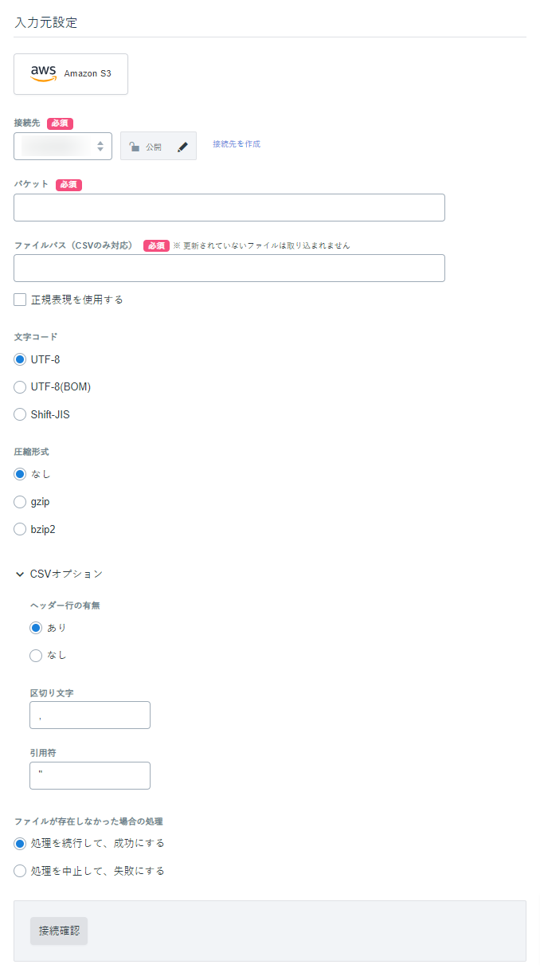The width and height of the screenshot is (540, 980).
Task: Choose gzip compression format
Action: tap(20, 502)
